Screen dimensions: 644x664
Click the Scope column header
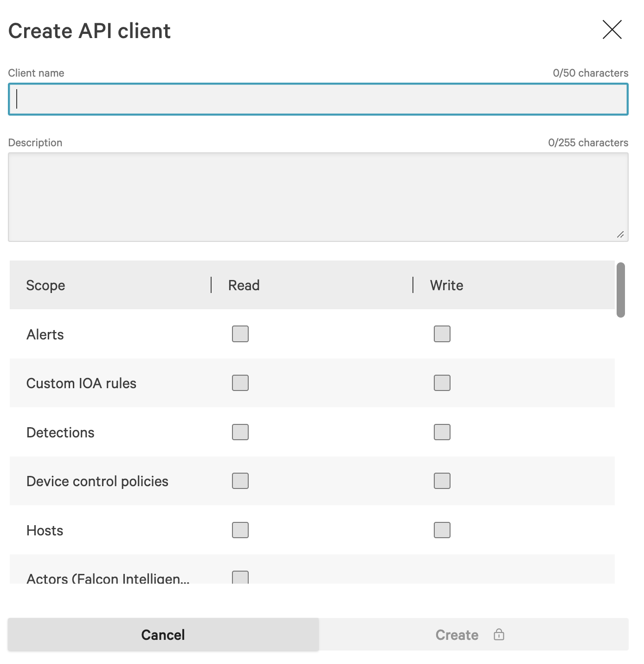click(45, 285)
